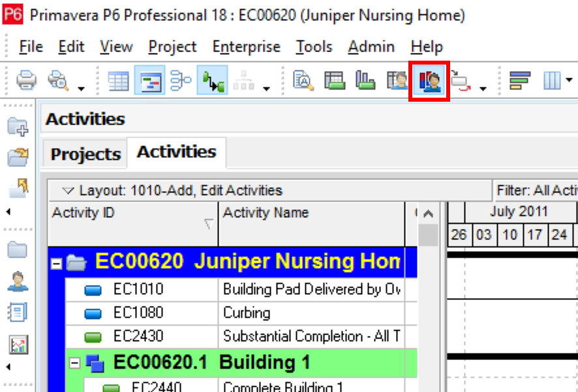Viewport: 578px width, 392px height.
Task: Open Print Preview from toolbar
Action: point(59,81)
